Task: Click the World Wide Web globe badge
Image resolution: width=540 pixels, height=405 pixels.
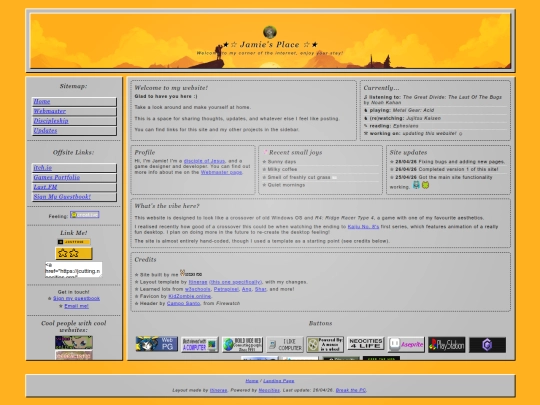Action: pos(242,344)
